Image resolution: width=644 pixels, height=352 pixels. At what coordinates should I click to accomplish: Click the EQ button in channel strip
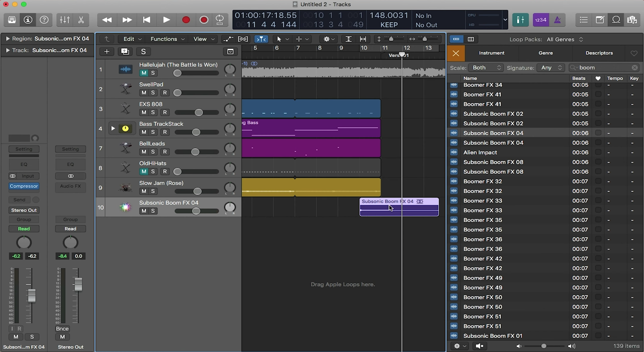24,164
